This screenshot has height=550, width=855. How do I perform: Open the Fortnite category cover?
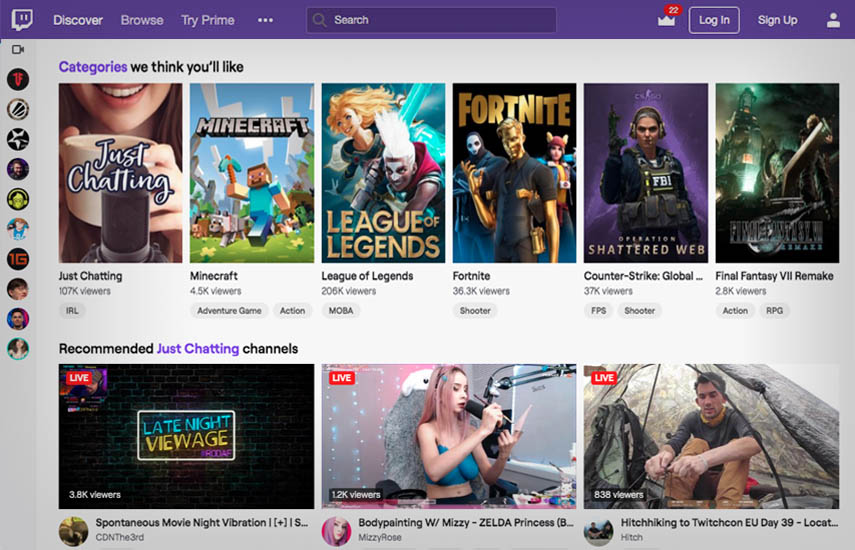pyautogui.click(x=514, y=173)
